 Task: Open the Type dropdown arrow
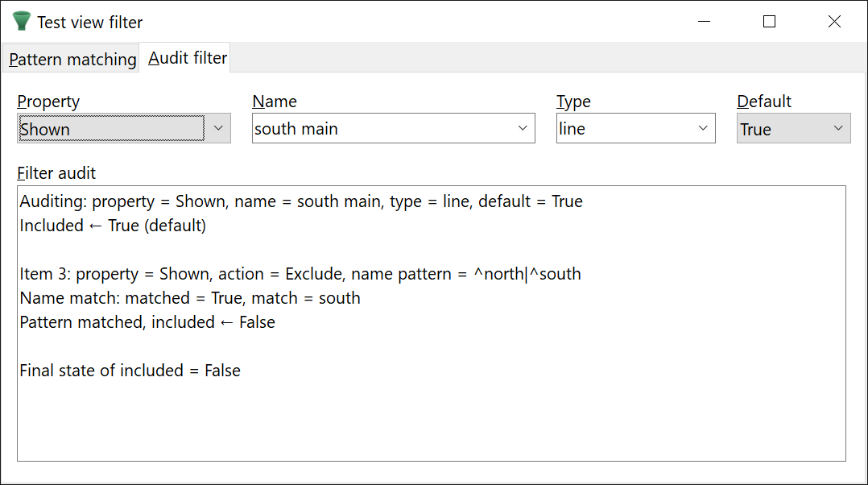[x=703, y=129]
